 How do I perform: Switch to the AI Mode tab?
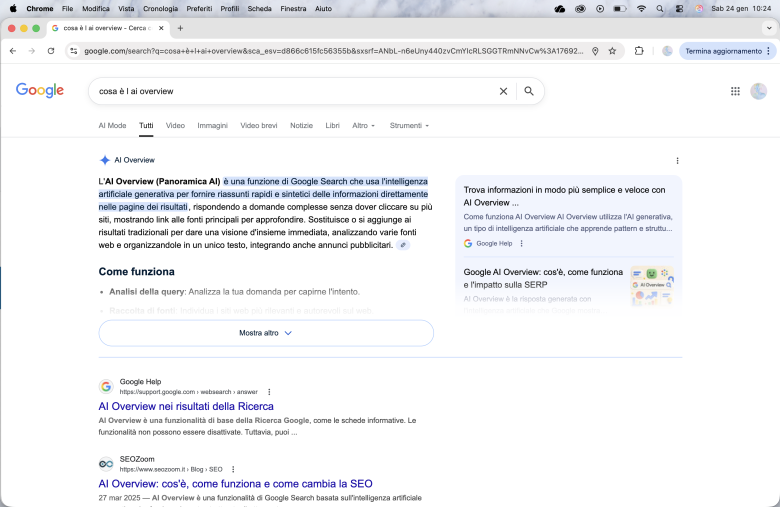tap(112, 126)
